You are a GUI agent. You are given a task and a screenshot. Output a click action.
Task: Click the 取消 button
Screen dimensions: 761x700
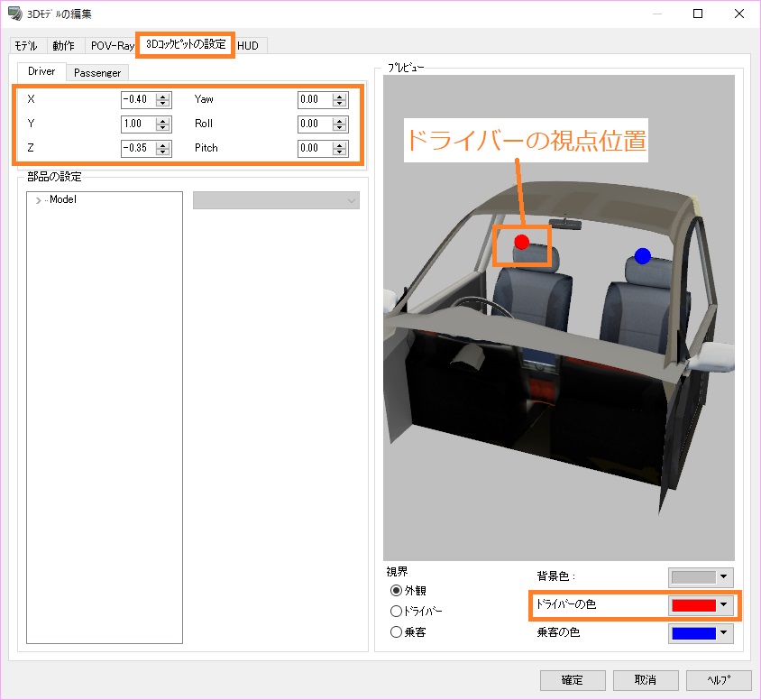tap(646, 680)
